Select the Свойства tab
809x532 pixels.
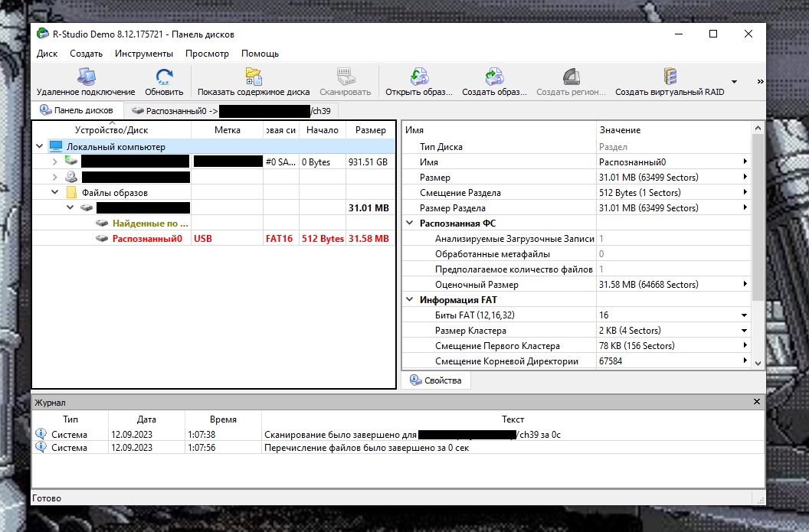[436, 380]
